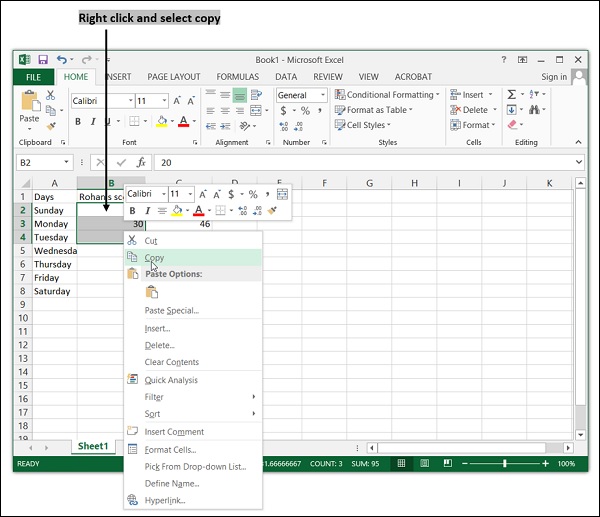
Task: Click the Format Painter in mini toolbar
Action: click(271, 211)
